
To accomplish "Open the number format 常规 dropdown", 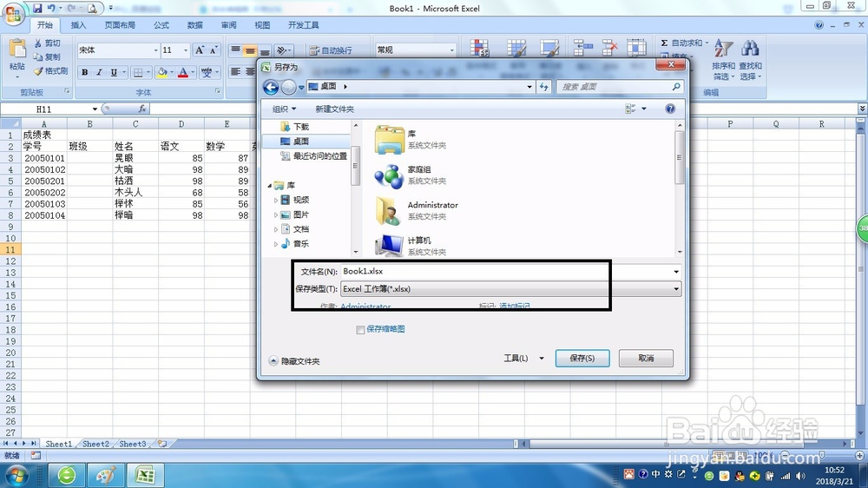I will coord(451,50).
